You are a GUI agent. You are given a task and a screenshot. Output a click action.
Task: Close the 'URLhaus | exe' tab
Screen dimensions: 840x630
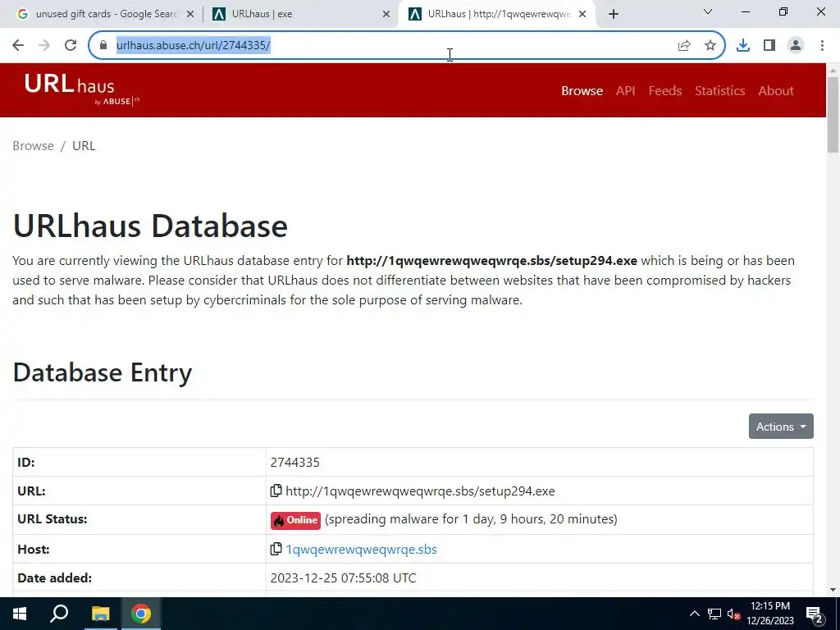[x=386, y=15]
